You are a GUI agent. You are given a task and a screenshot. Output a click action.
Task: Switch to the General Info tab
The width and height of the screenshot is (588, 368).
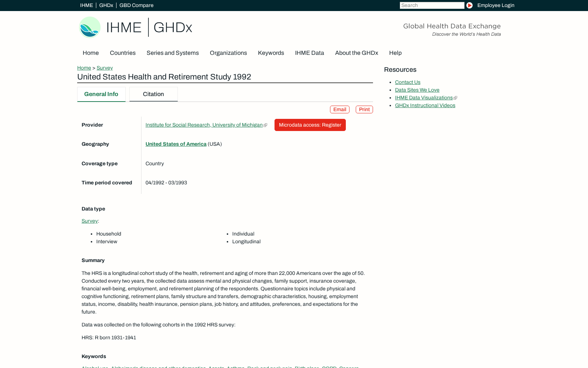click(101, 94)
